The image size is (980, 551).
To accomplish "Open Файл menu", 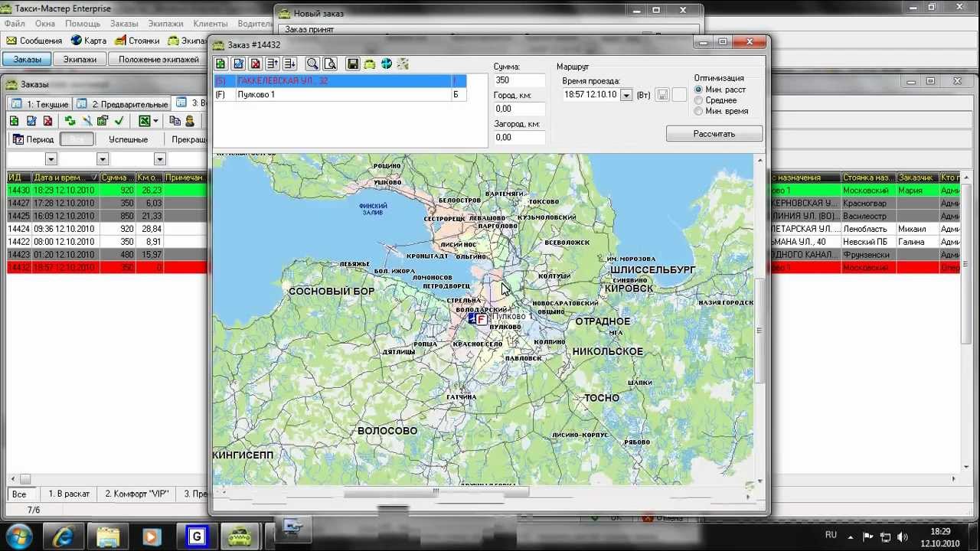I will click(x=15, y=24).
